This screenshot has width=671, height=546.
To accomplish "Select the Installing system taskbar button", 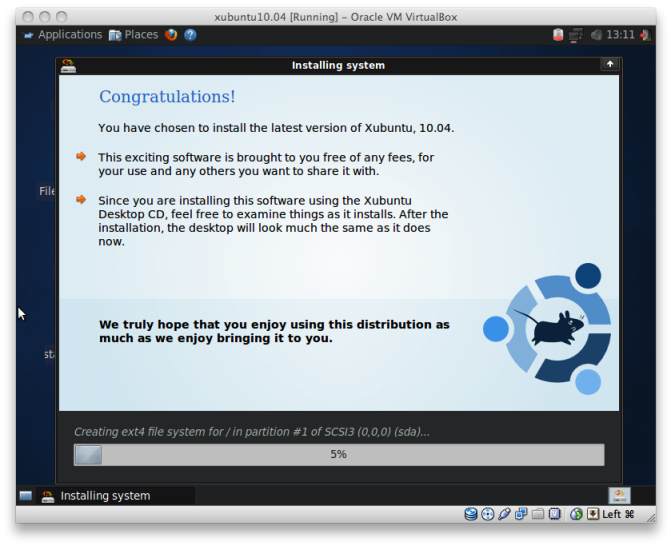I will click(116, 496).
